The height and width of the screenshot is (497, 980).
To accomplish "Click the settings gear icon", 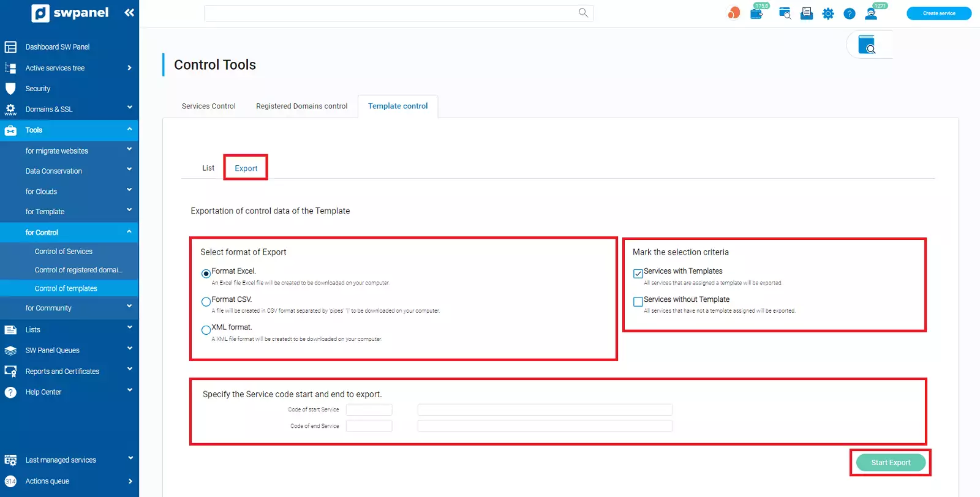I will pos(828,13).
